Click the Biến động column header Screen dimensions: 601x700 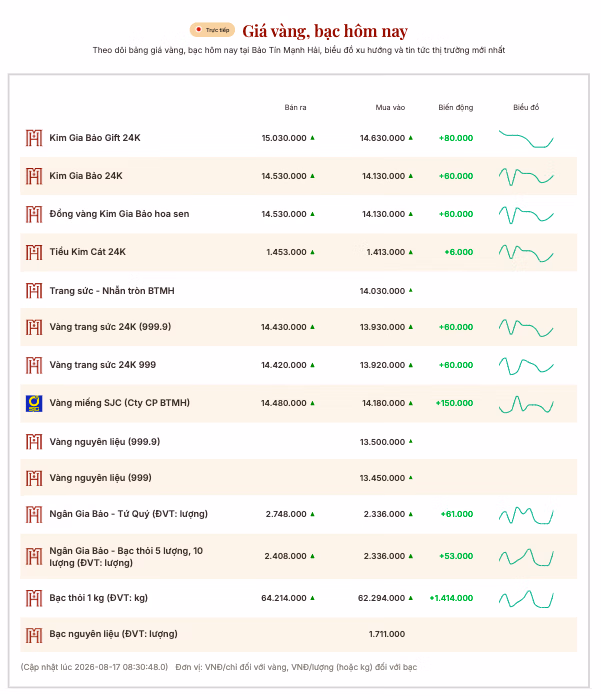point(455,108)
